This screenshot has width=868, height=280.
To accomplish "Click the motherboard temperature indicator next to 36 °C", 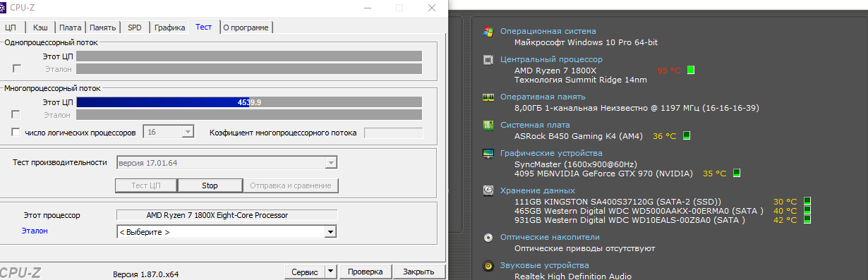I will tap(686, 135).
